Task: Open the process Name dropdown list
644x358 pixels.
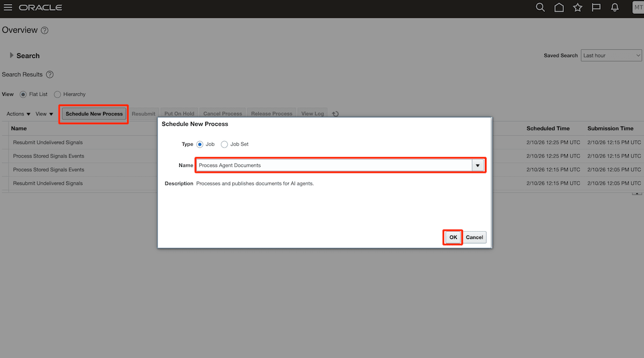Action: point(478,165)
